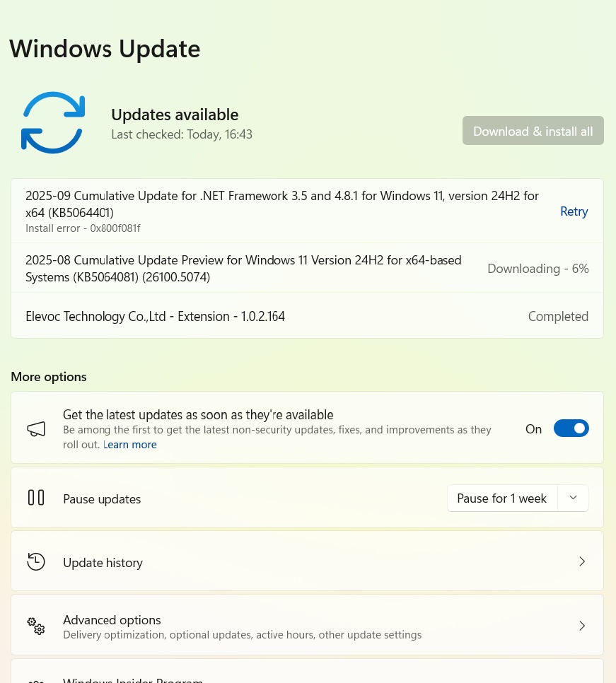Screen dimensions: 616x683
Task: Click the Windows Update circular arrows icon
Action: 53,122
